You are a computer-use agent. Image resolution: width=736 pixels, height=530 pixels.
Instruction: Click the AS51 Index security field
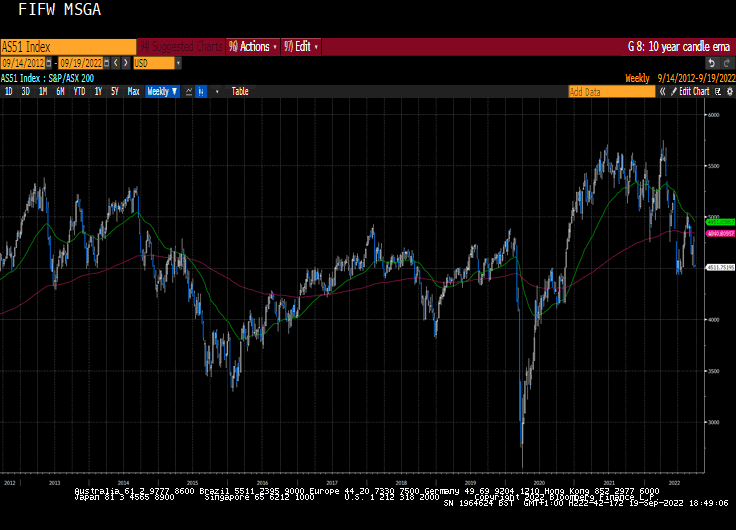coord(68,47)
